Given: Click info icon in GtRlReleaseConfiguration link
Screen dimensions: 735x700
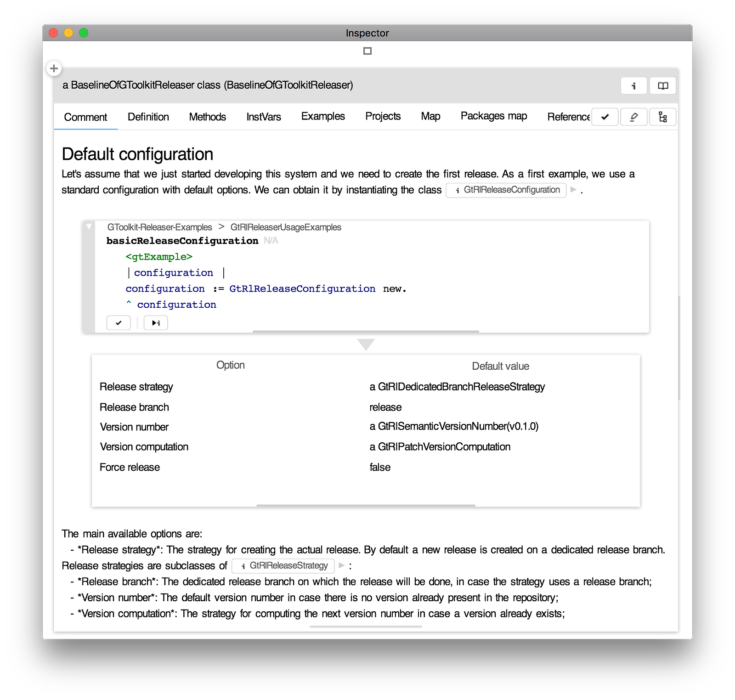Looking at the screenshot, I should click(458, 190).
